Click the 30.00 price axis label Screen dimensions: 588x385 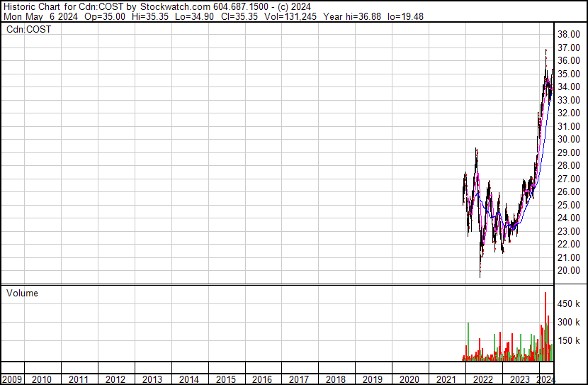click(x=569, y=139)
